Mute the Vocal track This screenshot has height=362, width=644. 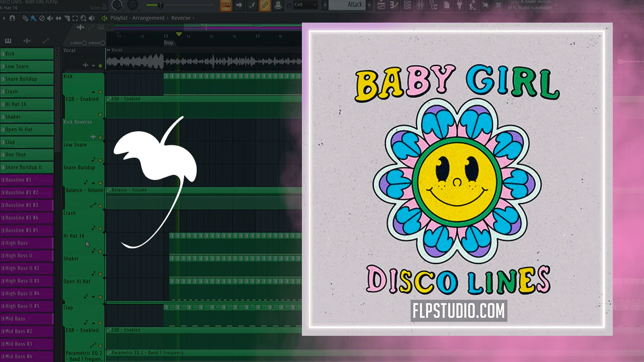coord(100,66)
